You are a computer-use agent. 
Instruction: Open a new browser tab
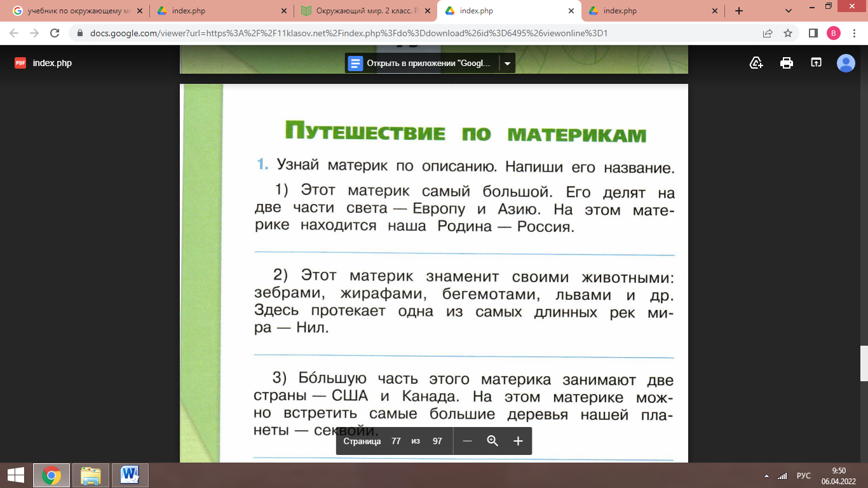739,11
